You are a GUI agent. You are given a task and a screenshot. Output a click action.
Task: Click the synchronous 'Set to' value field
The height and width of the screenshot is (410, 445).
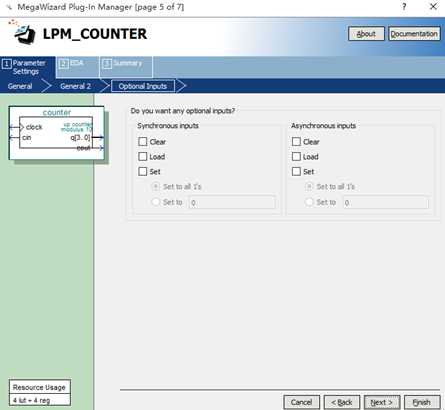[x=232, y=202]
